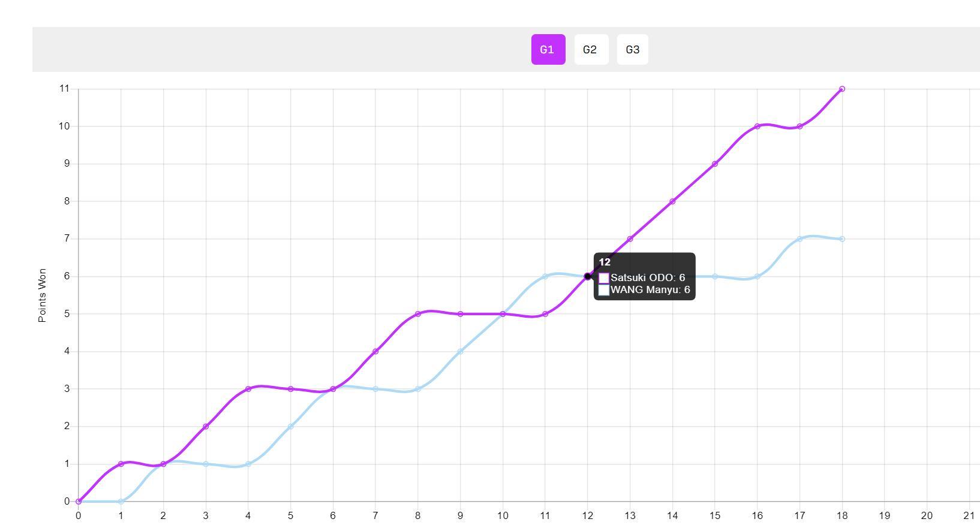
Task: Choose the blue zero-score point at rally 1
Action: click(x=121, y=502)
